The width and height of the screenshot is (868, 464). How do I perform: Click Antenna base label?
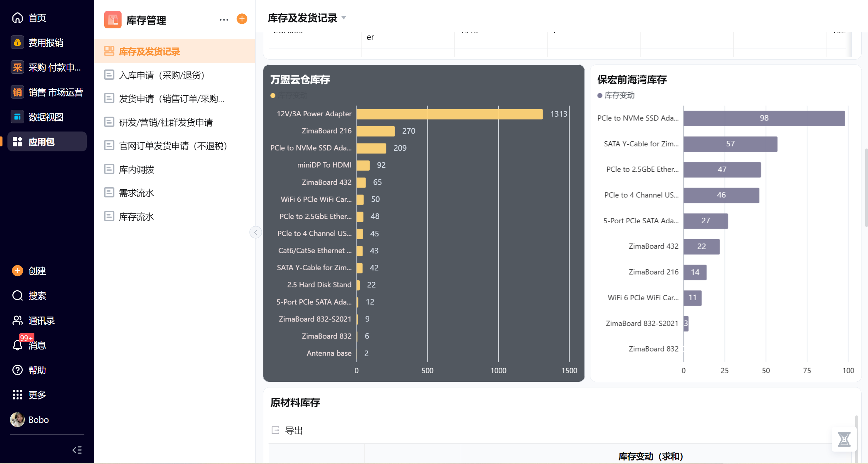pyautogui.click(x=329, y=353)
